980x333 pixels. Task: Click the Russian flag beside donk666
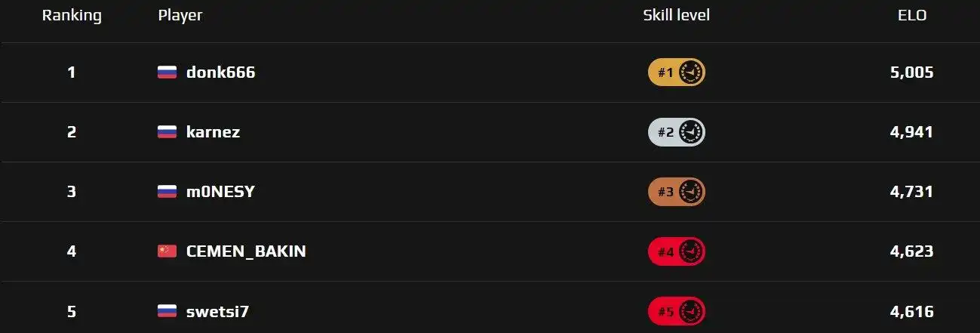tap(167, 72)
